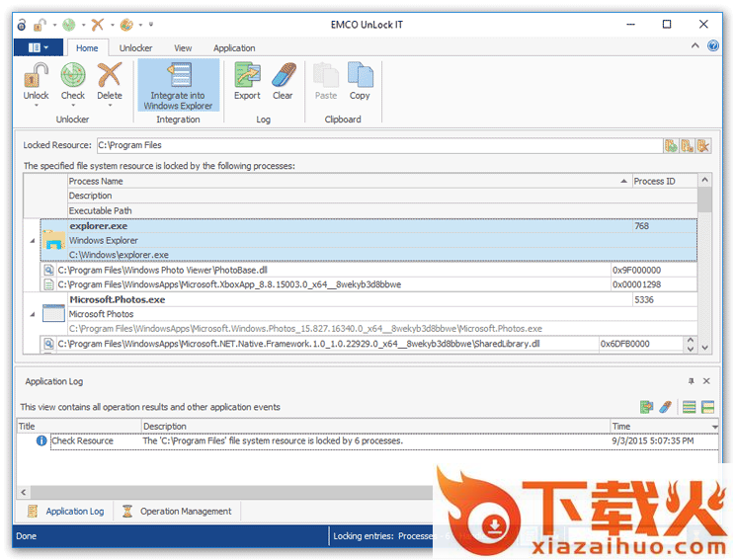The width and height of the screenshot is (735, 560).
Task: Click the Copy clipboard icon
Action: [360, 75]
